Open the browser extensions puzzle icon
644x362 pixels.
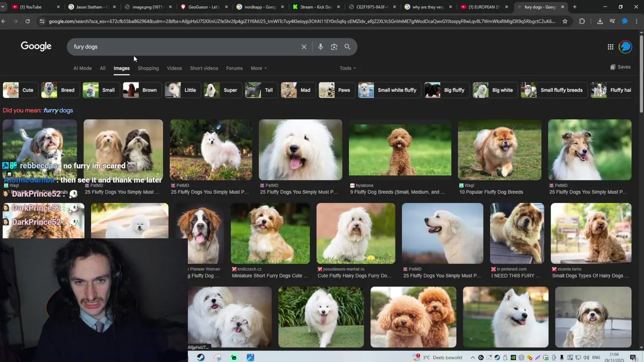coord(582,21)
